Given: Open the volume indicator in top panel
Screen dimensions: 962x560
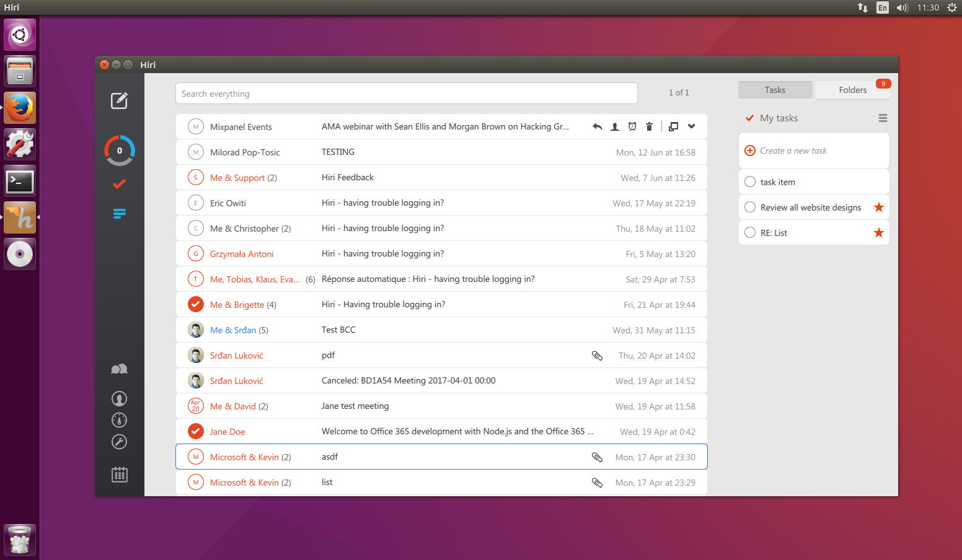Looking at the screenshot, I should coord(902,7).
